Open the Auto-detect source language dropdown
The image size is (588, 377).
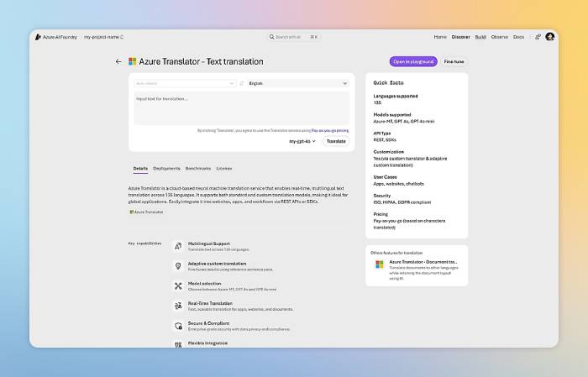(185, 83)
